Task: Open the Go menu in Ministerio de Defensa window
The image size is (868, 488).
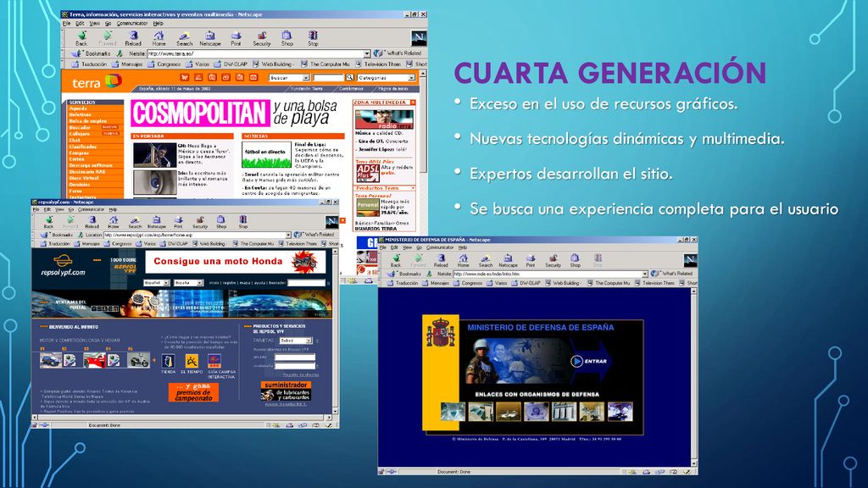Action: (420, 247)
